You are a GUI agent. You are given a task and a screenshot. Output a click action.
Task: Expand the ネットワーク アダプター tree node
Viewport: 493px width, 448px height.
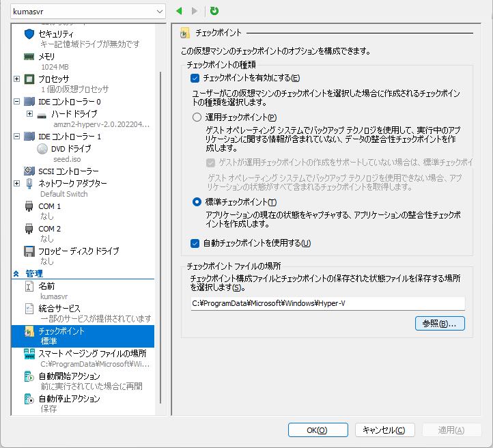point(17,183)
